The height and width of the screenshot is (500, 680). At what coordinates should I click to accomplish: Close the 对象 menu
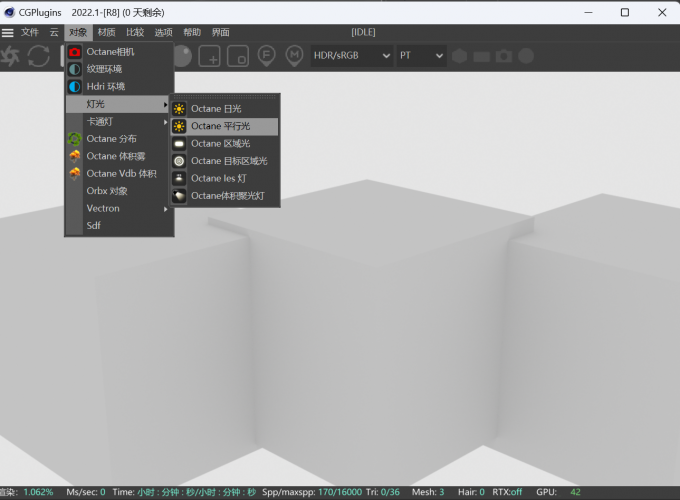pyautogui.click(x=78, y=33)
